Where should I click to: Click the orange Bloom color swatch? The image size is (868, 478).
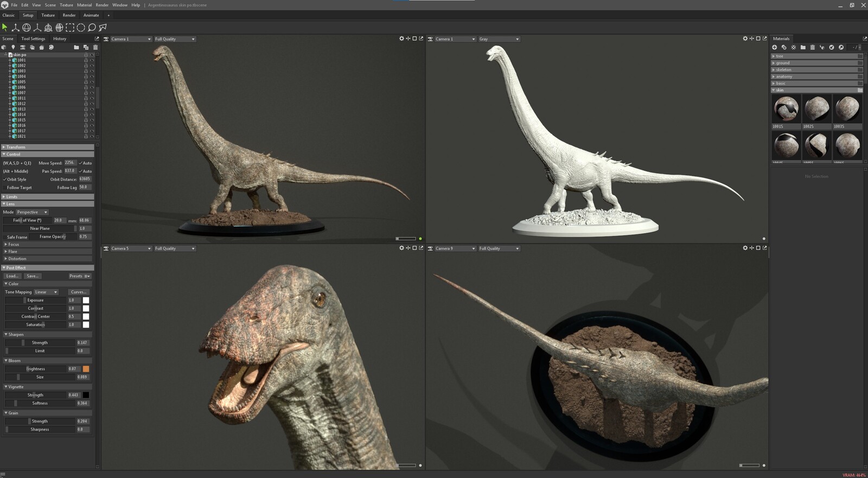click(86, 369)
